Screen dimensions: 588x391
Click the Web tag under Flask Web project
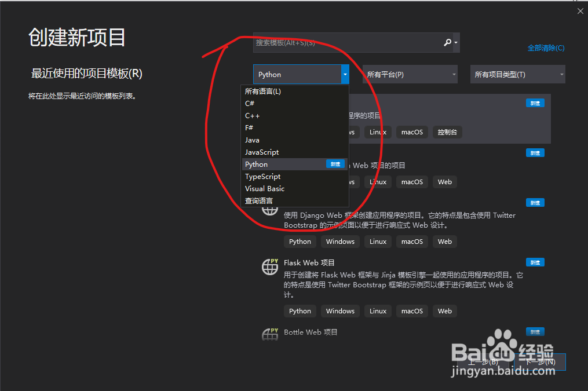click(445, 311)
